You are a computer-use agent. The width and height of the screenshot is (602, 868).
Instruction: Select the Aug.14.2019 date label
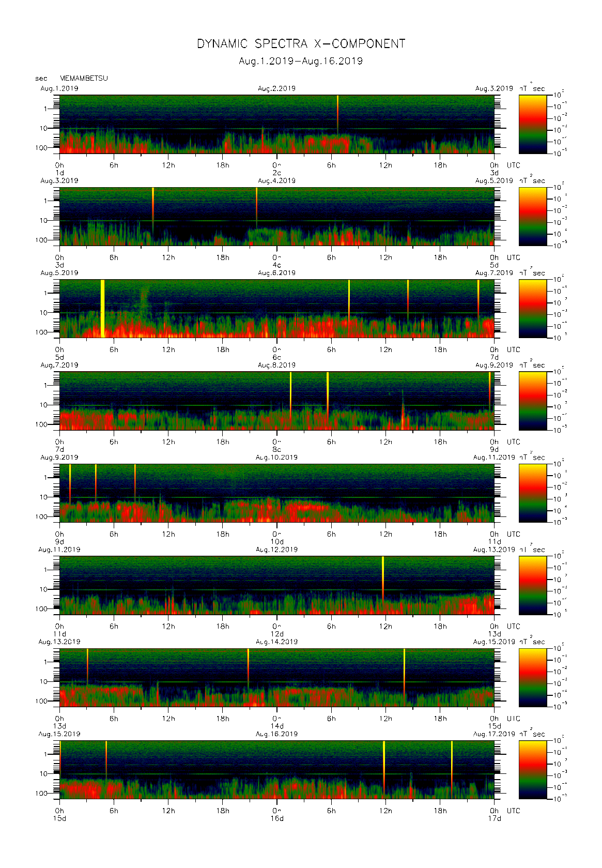277,642
